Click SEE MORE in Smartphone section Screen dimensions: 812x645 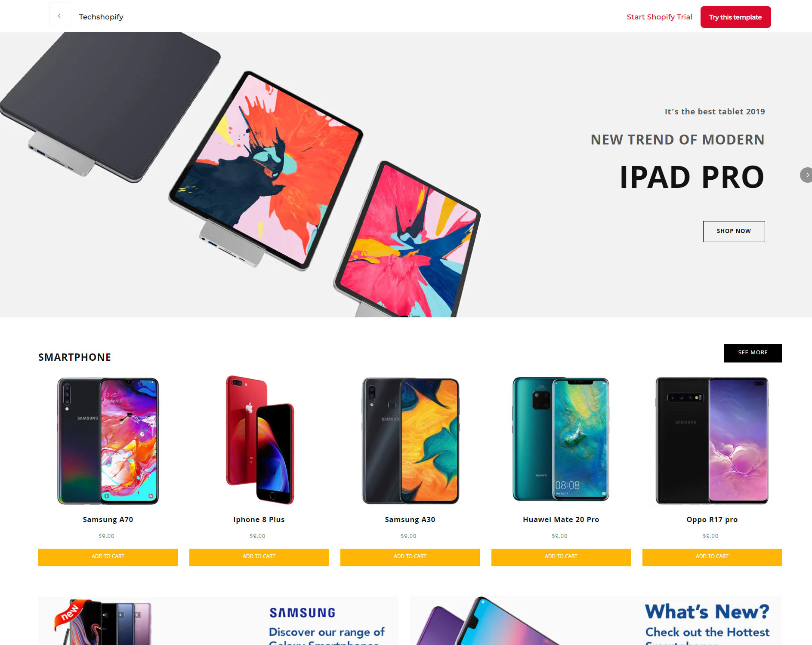[x=753, y=353]
